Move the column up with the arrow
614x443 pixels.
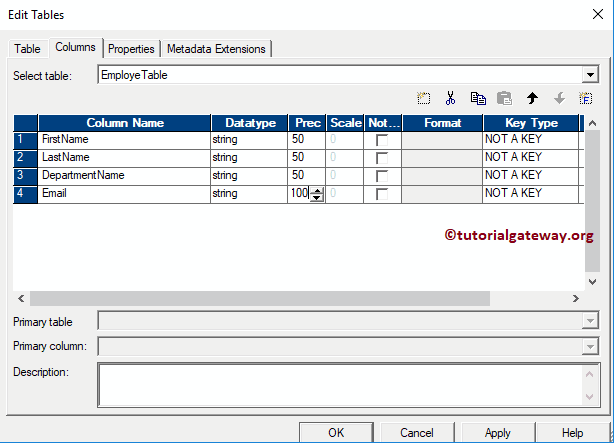(x=532, y=98)
